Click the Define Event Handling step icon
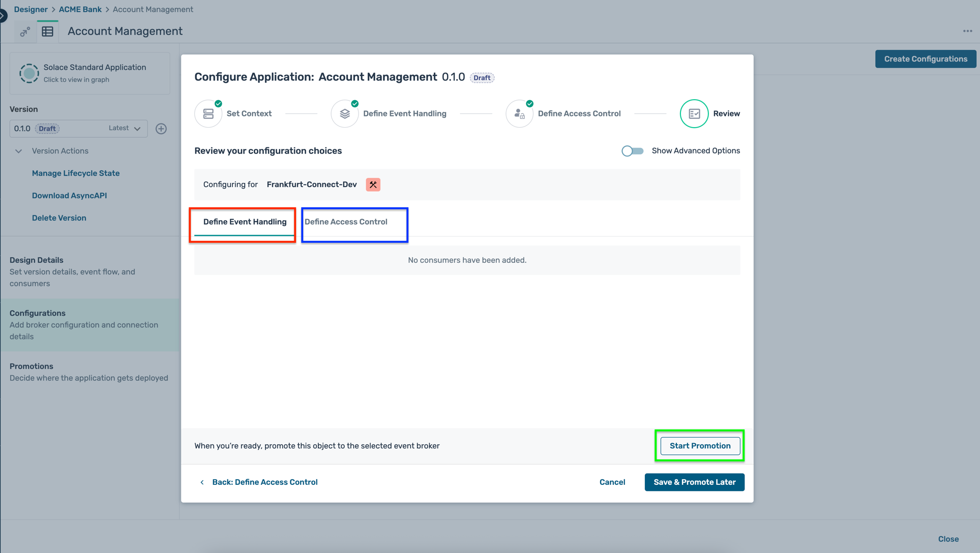Image resolution: width=980 pixels, height=553 pixels. pos(345,113)
